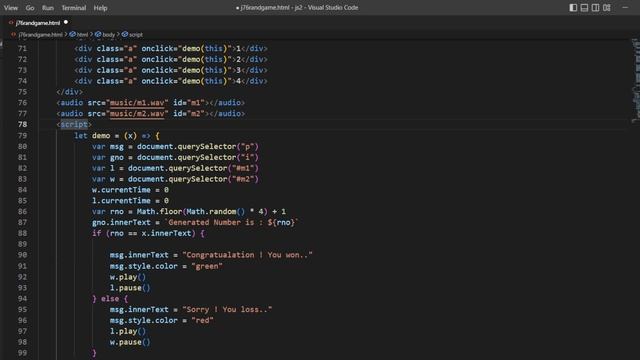
Task: Click '} else {' on line 94
Action: [110, 299]
